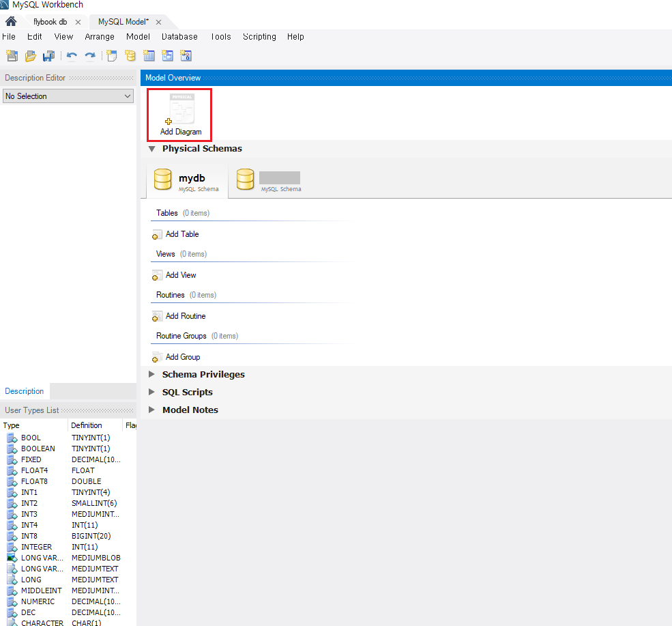Select the BOOLEAN user type row
Image resolution: width=672 pixels, height=626 pixels.
point(69,449)
